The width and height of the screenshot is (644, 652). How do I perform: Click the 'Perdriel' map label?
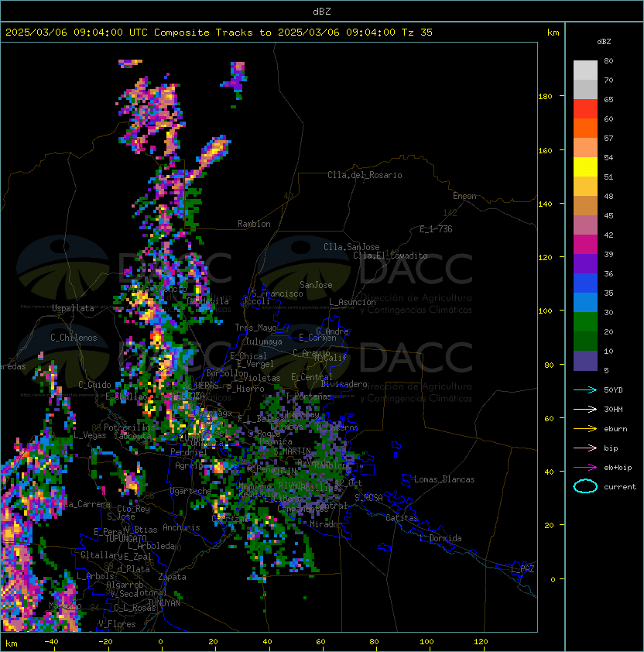[188, 452]
